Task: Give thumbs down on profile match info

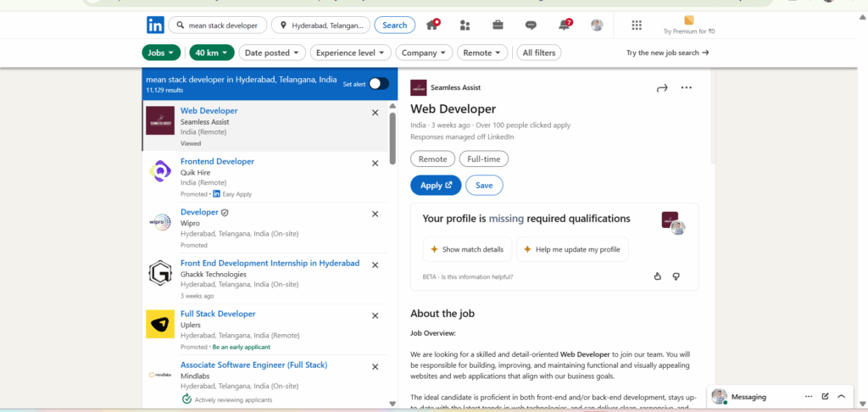Action: [676, 276]
